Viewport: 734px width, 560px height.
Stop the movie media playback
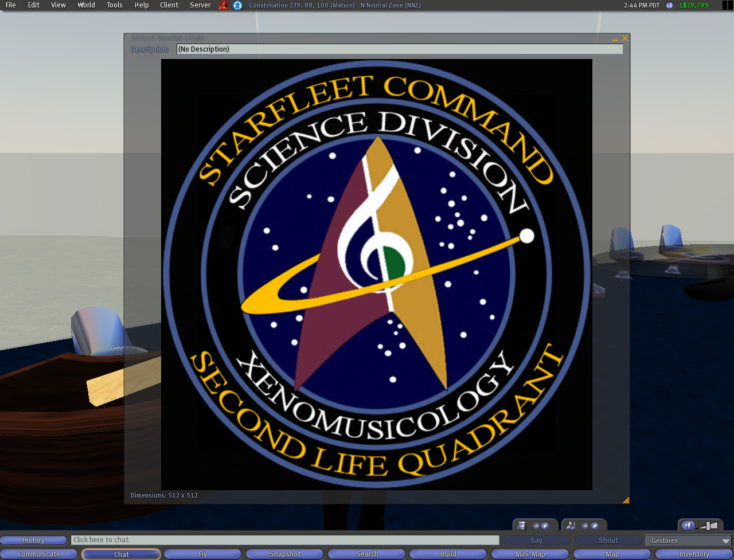(536, 526)
